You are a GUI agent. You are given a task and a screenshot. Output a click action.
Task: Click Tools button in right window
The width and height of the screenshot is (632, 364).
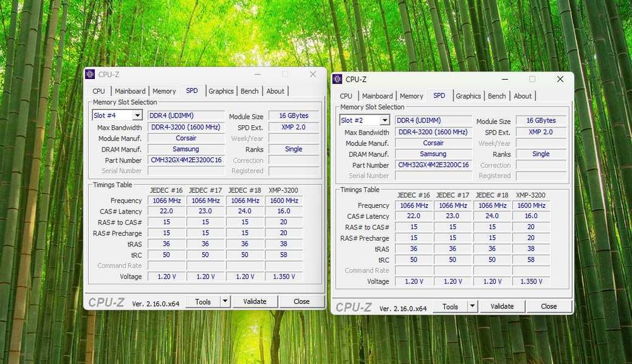point(451,306)
